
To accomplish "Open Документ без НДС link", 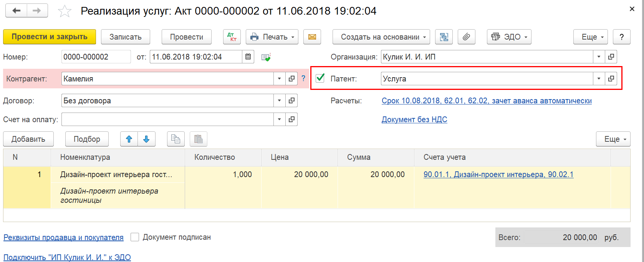I will [x=414, y=119].
